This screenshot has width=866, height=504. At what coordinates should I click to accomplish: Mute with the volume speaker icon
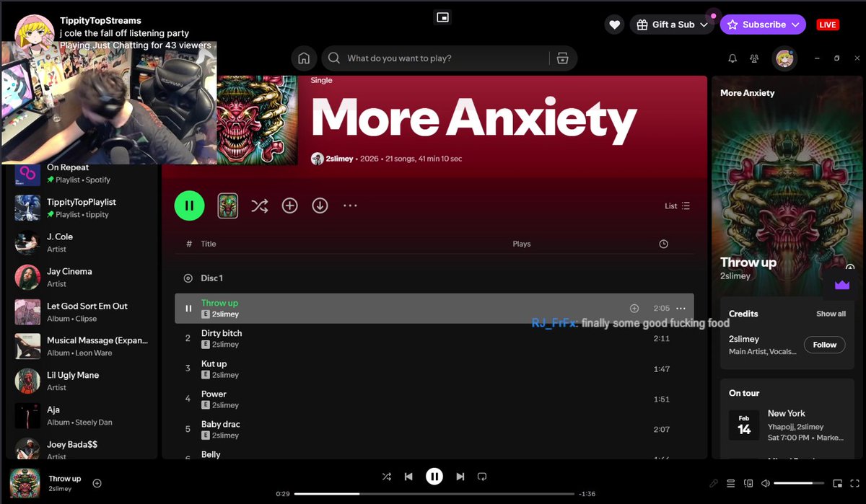[766, 483]
